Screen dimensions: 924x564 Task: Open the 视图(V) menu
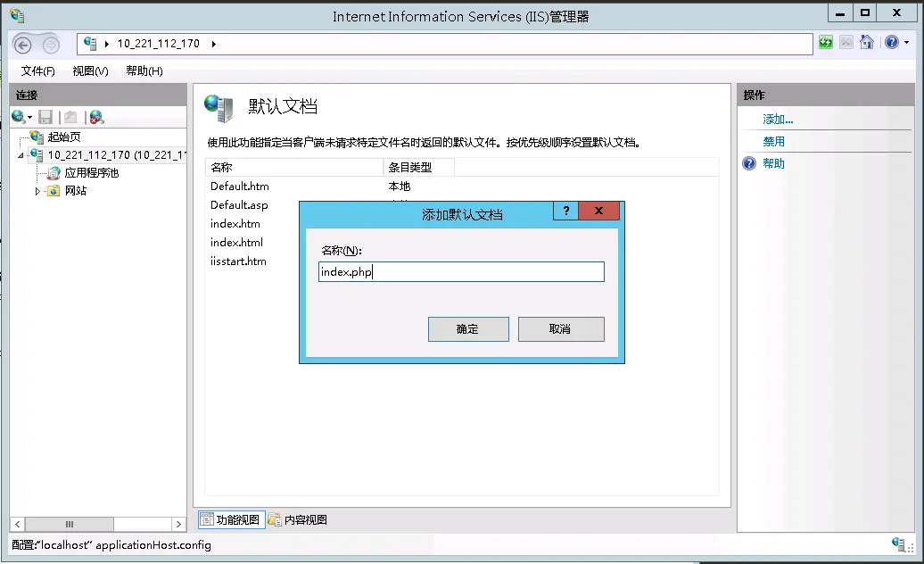point(90,71)
